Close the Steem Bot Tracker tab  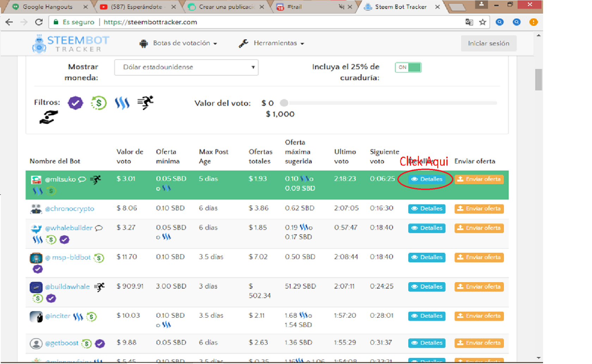click(437, 7)
